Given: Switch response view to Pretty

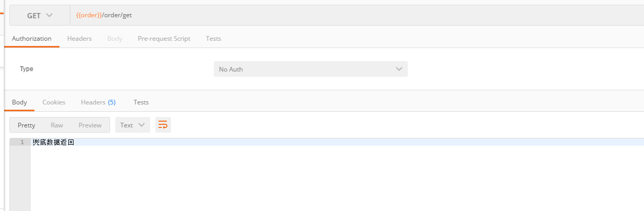Looking at the screenshot, I should click(x=27, y=125).
